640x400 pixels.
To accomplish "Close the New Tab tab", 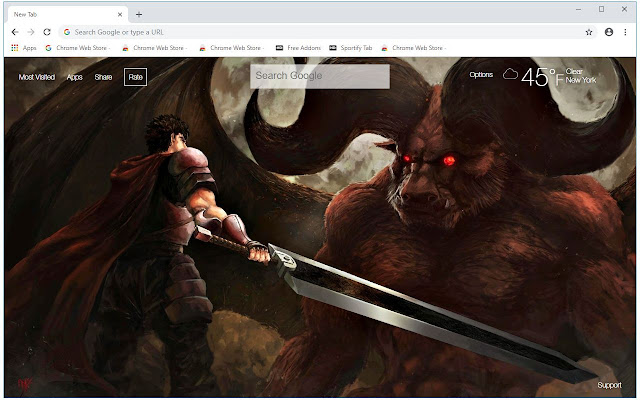I will (x=120, y=15).
